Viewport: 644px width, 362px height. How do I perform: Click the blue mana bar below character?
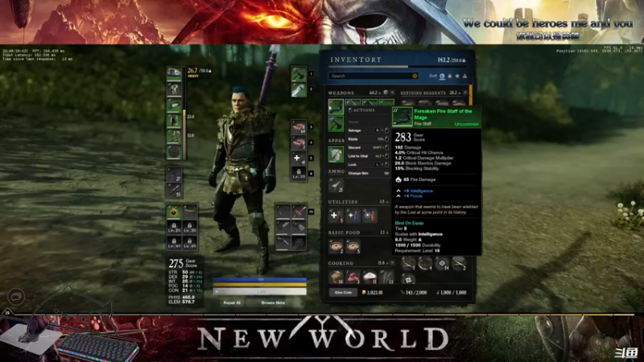pyautogui.click(x=259, y=279)
